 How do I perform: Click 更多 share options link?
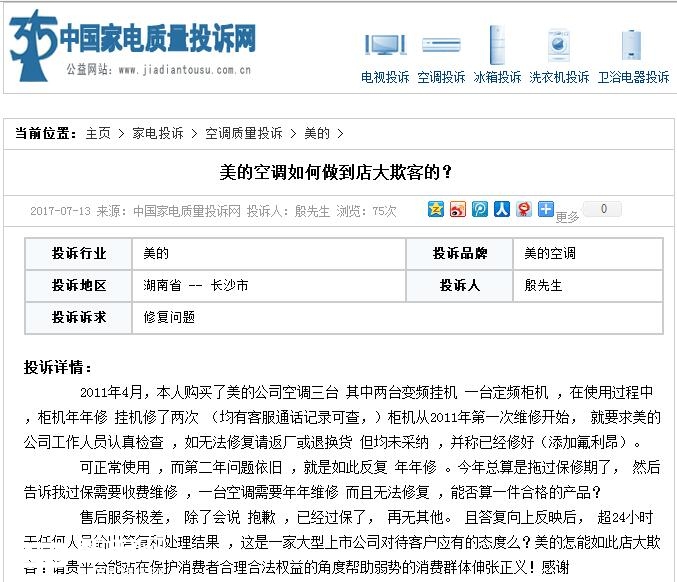[567, 217]
